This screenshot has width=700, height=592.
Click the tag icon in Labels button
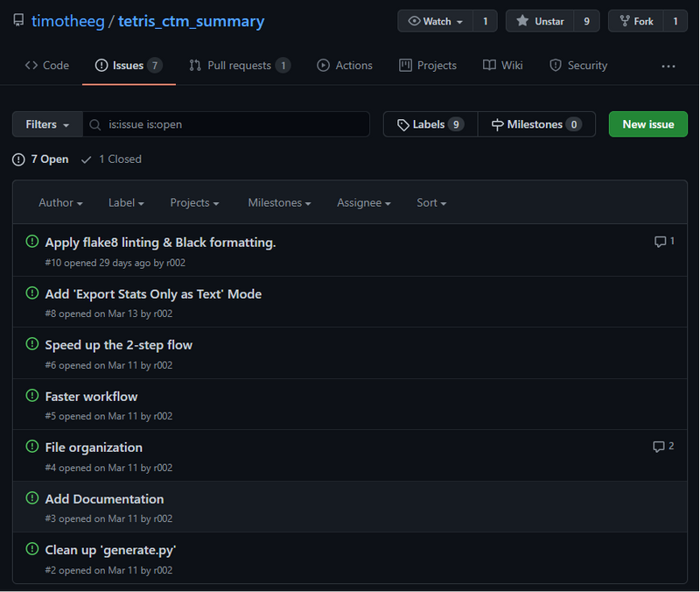403,124
